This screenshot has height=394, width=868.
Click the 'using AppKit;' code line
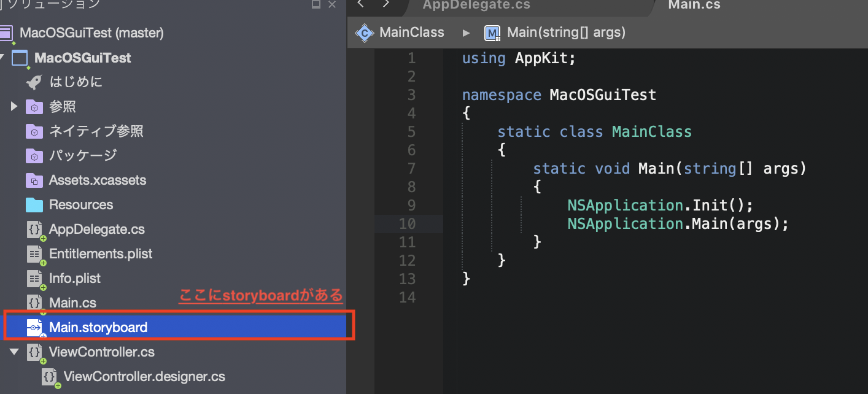point(519,58)
